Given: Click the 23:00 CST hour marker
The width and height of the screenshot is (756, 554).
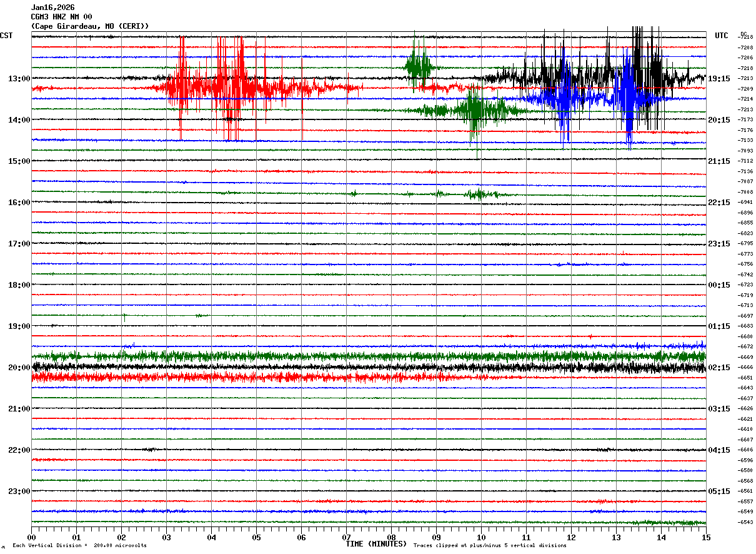Looking at the screenshot, I should coord(19,491).
